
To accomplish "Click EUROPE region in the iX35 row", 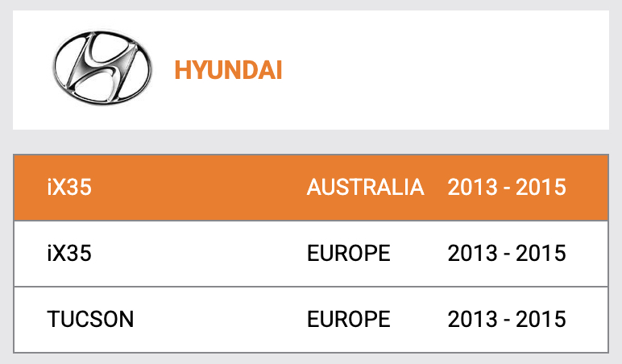I will (349, 254).
